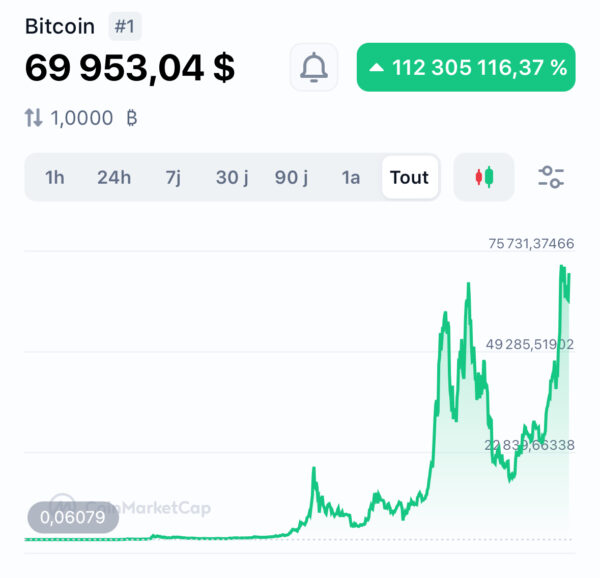Tap the Bitcoin ₿ symbol

[132, 118]
